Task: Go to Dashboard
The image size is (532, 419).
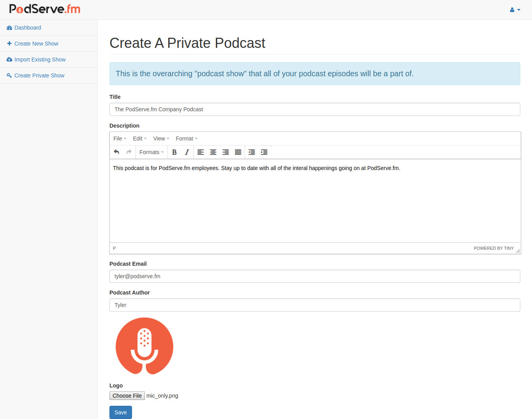Action: click(49, 28)
